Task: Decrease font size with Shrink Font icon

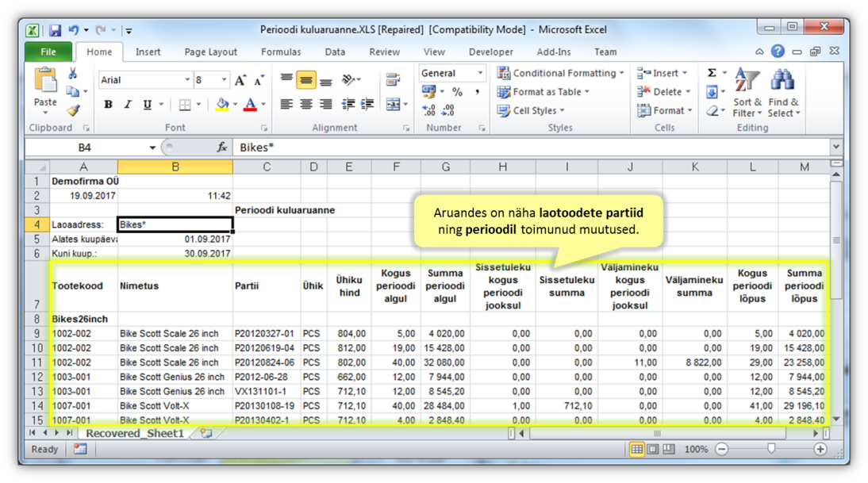Action: 259,81
